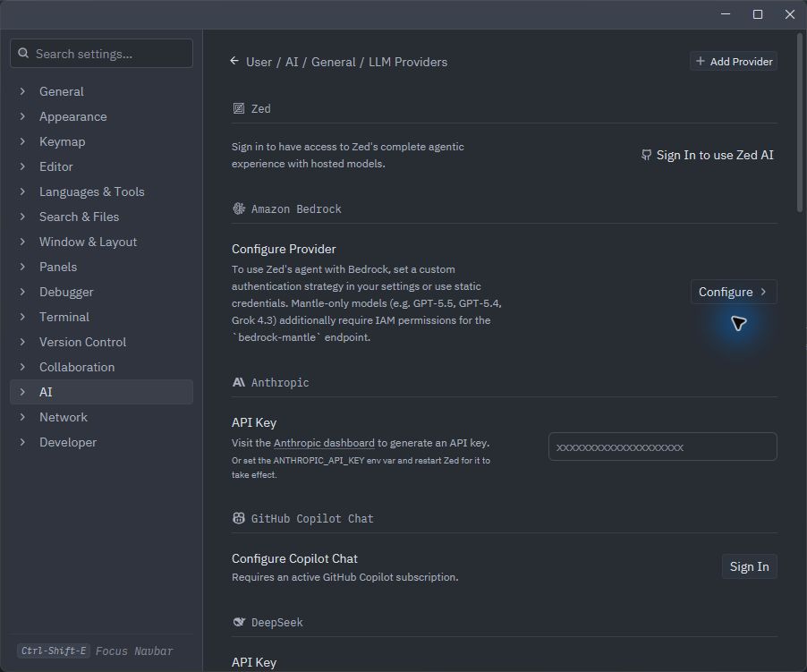Image resolution: width=807 pixels, height=672 pixels.
Task: Expand the Keymap section chevron
Action: [x=22, y=141]
